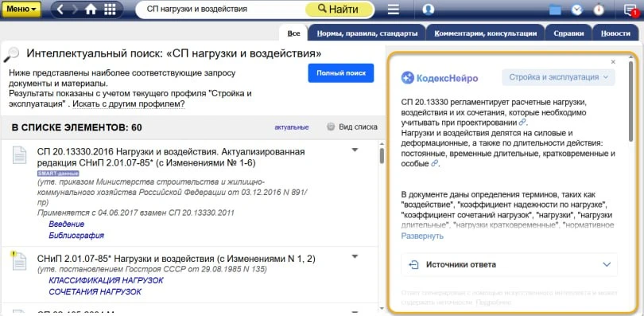Open the СНиП 2.01.07-85* Нагрузки и воздействия title
This screenshot has width=644, height=316.
coord(177,259)
